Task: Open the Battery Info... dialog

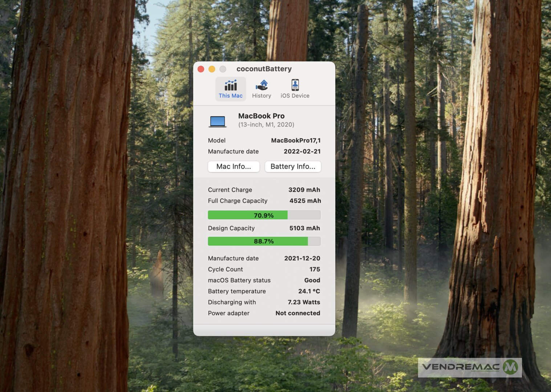Action: point(293,167)
